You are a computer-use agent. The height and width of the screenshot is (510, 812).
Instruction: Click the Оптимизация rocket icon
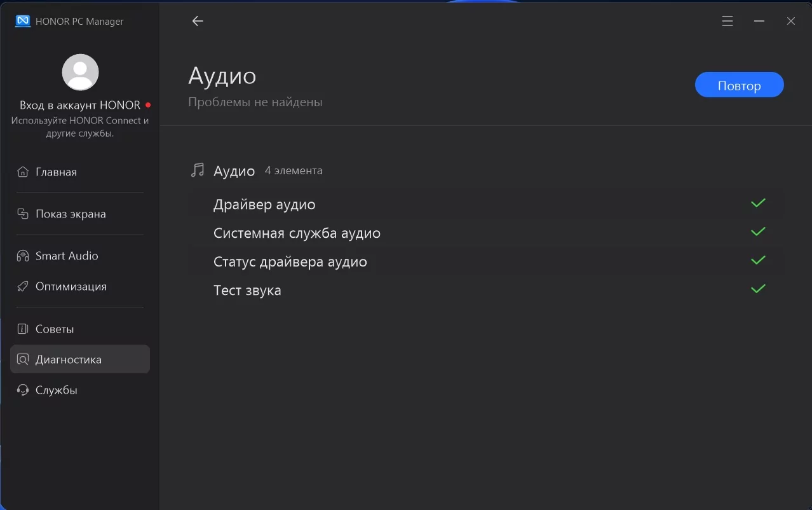pos(23,287)
